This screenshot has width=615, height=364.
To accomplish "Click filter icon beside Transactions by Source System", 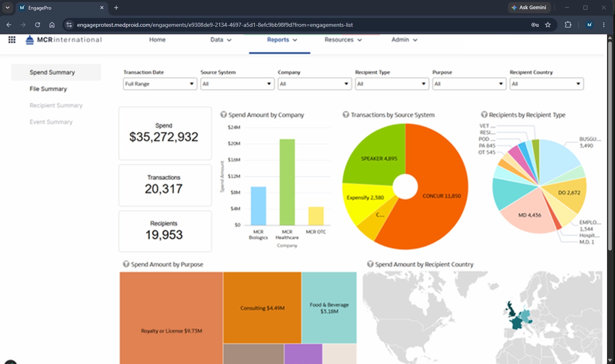I will tap(346, 115).
